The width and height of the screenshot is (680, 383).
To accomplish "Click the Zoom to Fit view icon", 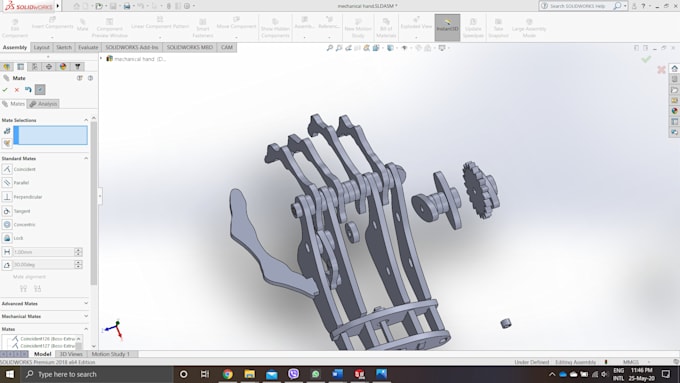I will (x=330, y=48).
